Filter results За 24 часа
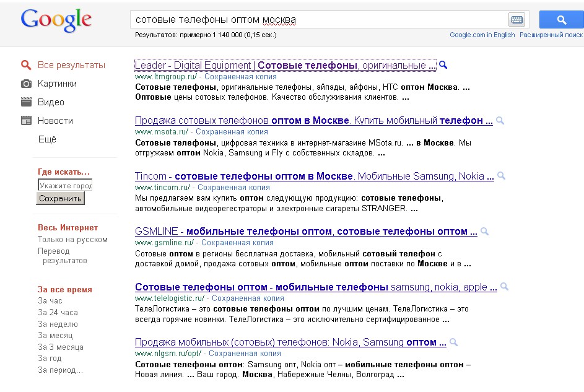This screenshot has height=392, width=584. click(58, 312)
